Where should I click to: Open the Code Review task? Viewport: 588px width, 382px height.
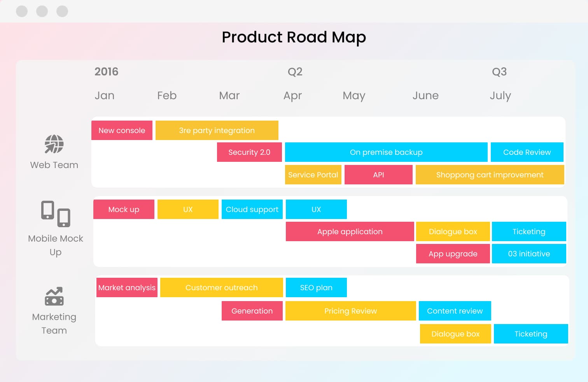[527, 152]
